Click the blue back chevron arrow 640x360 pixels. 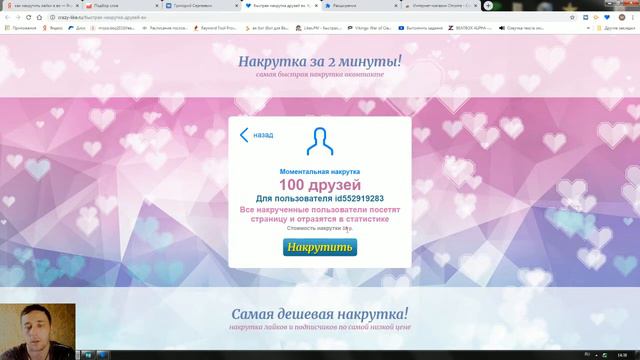(244, 135)
